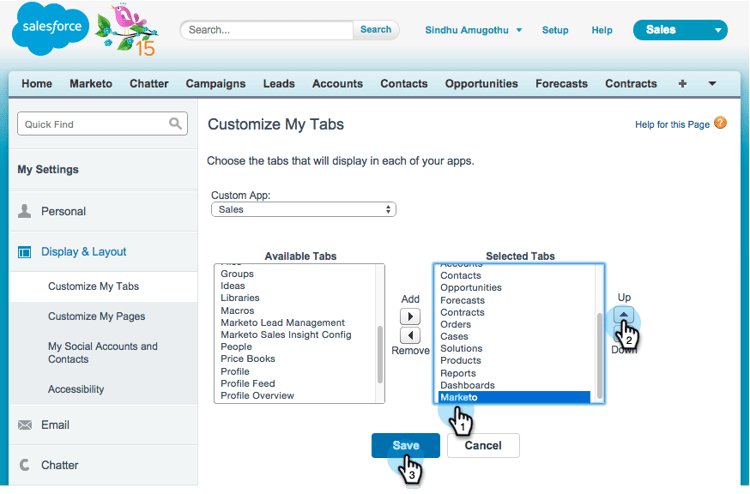Click the Display & Layout icon
The height and width of the screenshot is (494, 750).
[24, 252]
